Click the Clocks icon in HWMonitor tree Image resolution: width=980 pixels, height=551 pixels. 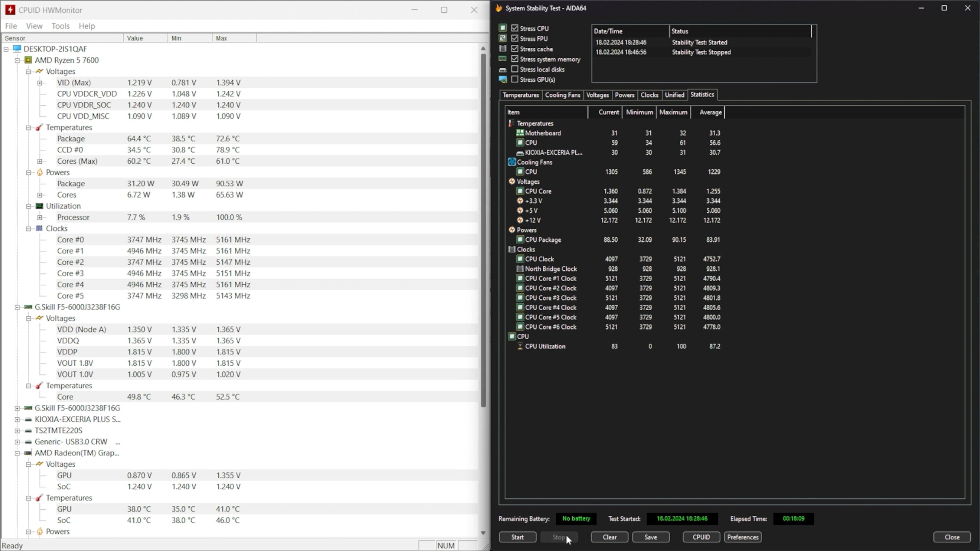tap(39, 228)
